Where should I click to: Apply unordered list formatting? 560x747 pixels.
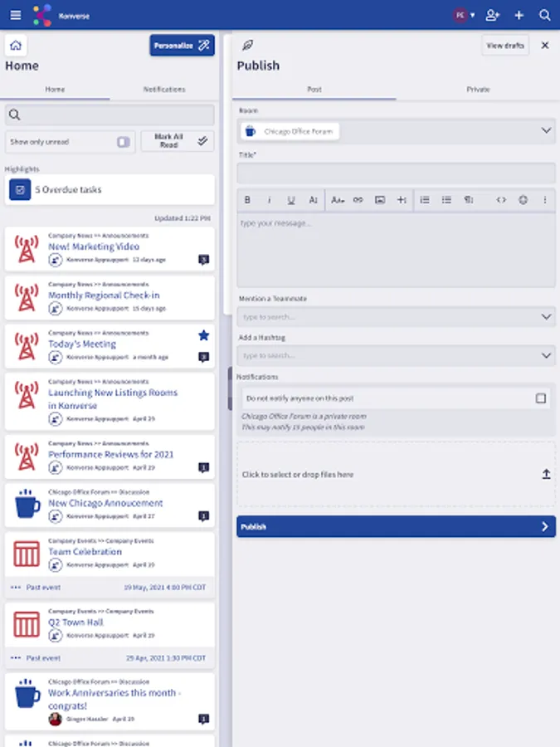tap(446, 200)
